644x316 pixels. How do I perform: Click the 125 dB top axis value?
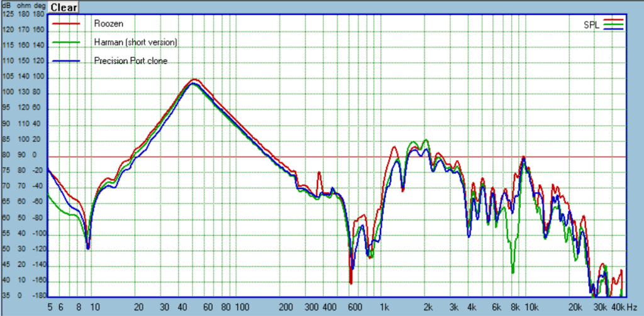[x=8, y=14]
